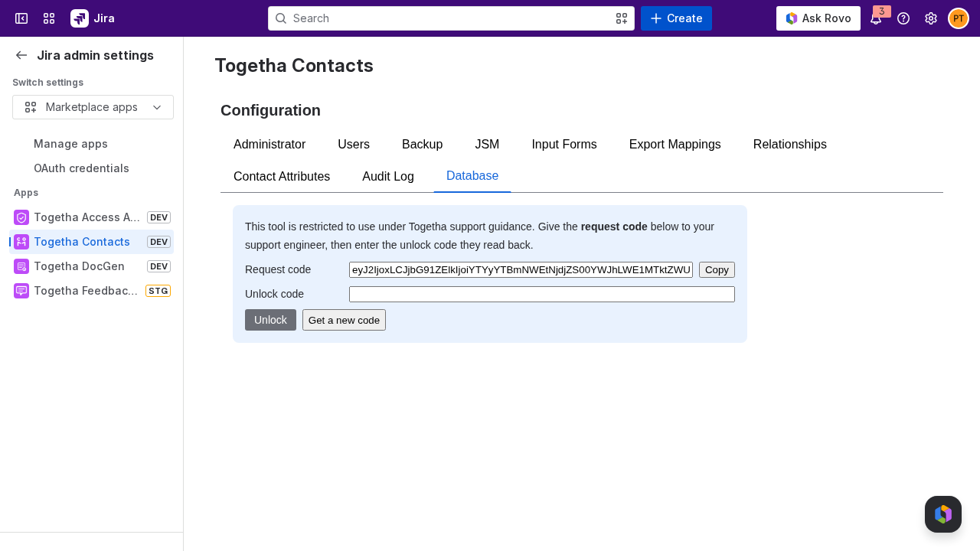
Task: Click the Ask Rovo button
Action: (818, 18)
